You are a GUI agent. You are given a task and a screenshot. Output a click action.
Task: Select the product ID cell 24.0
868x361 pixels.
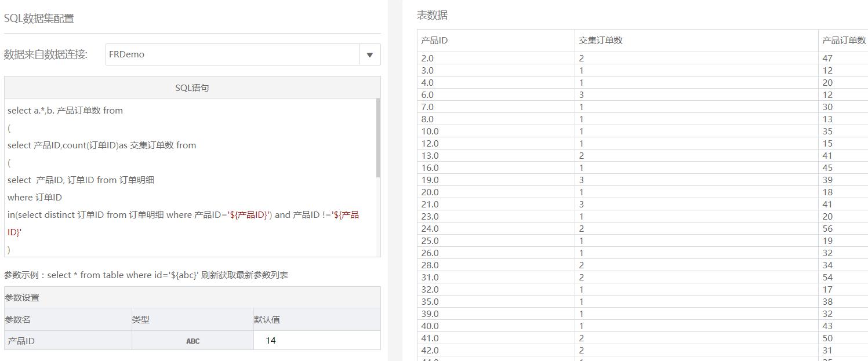click(x=496, y=228)
